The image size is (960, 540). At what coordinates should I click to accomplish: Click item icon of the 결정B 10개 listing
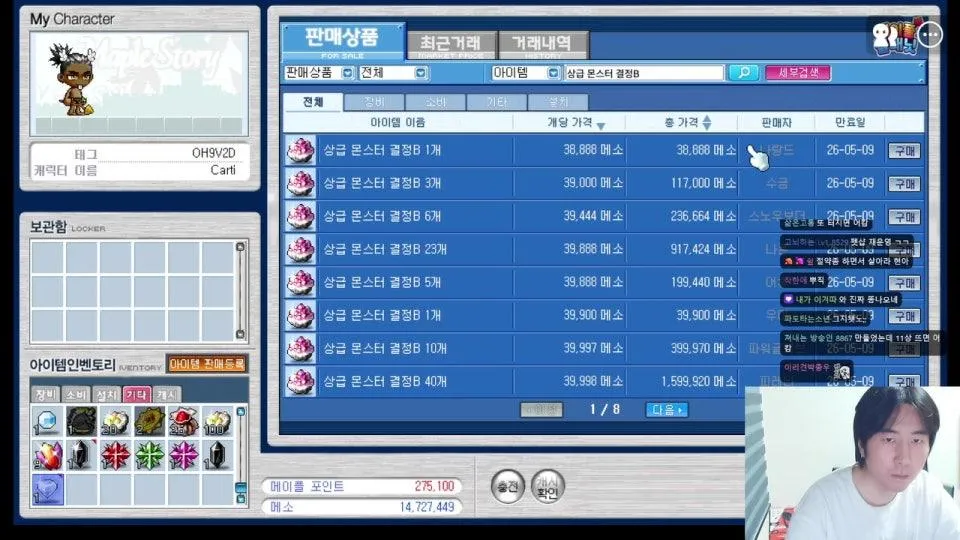(301, 348)
